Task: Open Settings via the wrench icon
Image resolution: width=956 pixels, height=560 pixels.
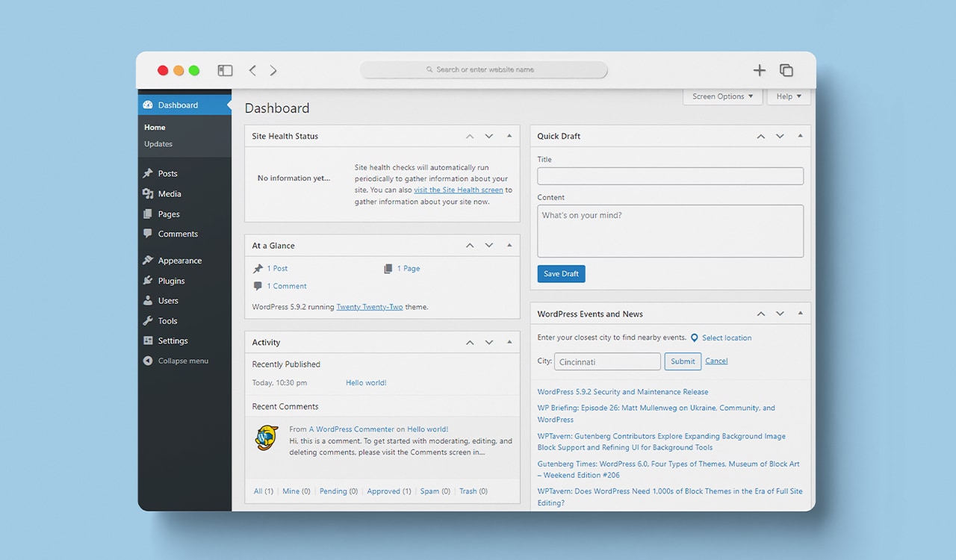Action: pos(149,340)
